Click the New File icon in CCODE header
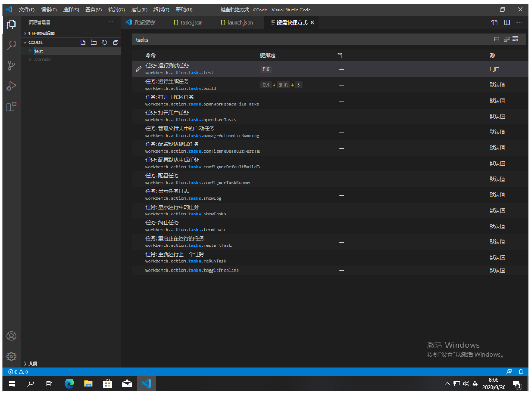This screenshot has height=395, width=532. tap(83, 42)
